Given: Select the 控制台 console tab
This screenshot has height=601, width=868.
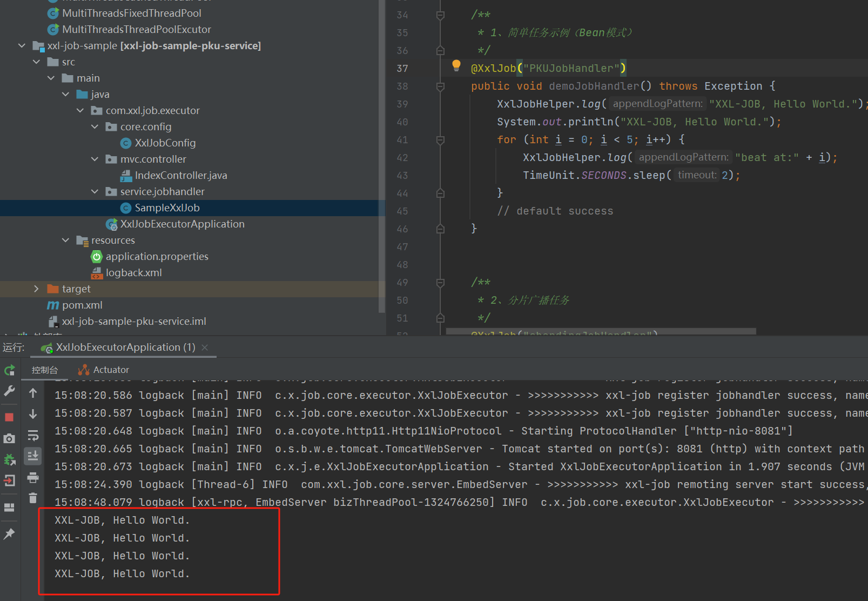Looking at the screenshot, I should (x=44, y=370).
